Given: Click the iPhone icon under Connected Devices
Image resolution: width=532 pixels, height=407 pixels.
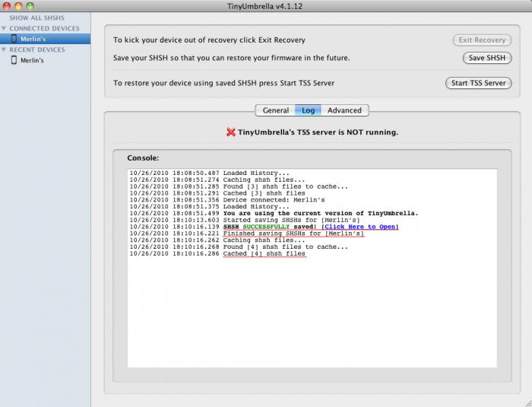Looking at the screenshot, I should [14, 39].
